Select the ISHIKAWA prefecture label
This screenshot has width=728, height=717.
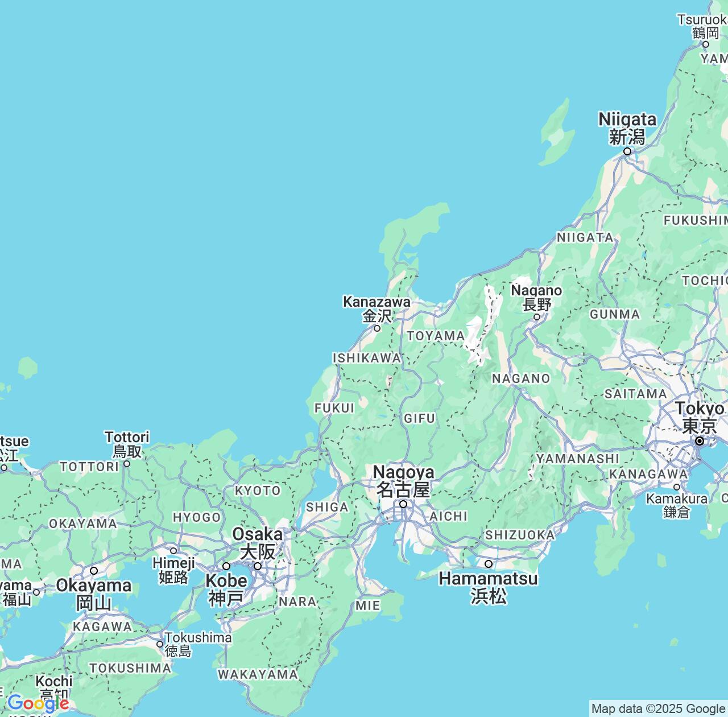[x=366, y=358]
